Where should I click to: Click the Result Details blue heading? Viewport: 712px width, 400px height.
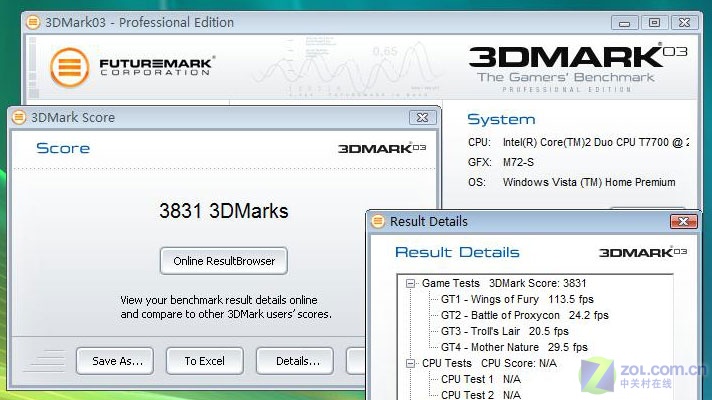point(457,252)
